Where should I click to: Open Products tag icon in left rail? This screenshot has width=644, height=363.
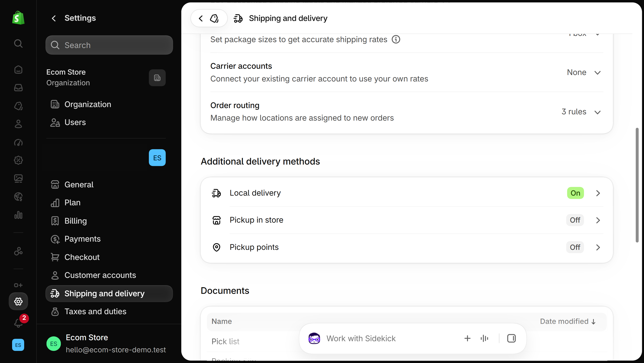click(18, 106)
